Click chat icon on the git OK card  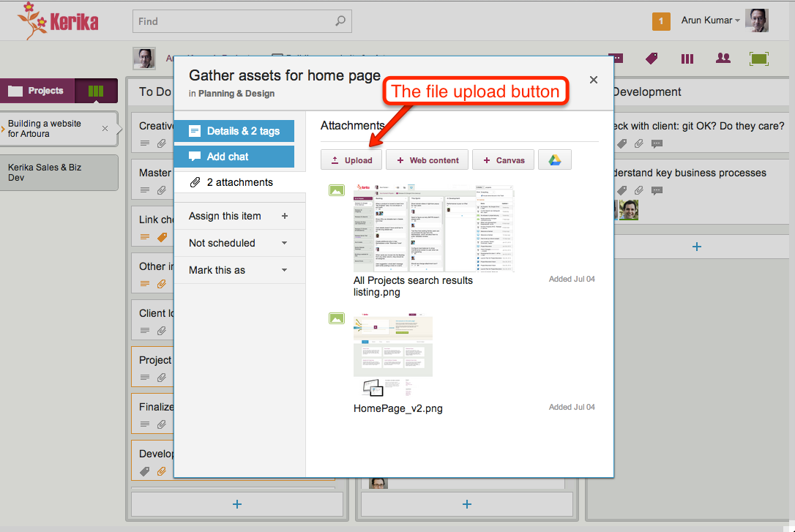point(657,144)
